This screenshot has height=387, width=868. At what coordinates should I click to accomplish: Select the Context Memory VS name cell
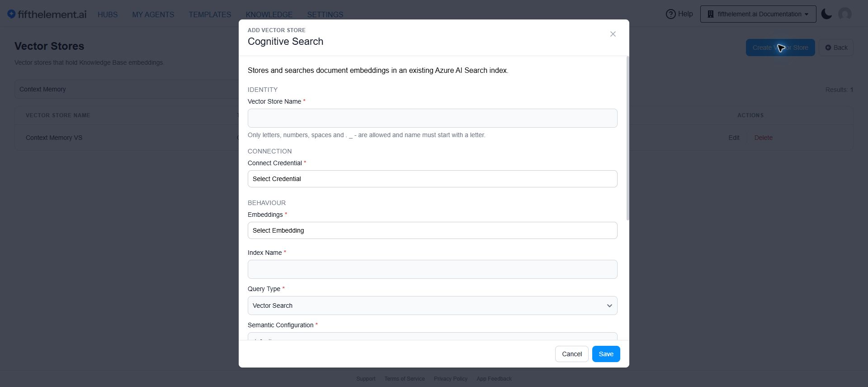(x=54, y=138)
